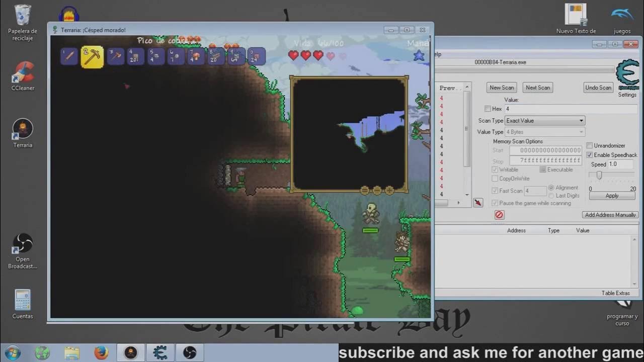
Task: Select hotbar slot 6 item in Terraria
Action: [176, 56]
